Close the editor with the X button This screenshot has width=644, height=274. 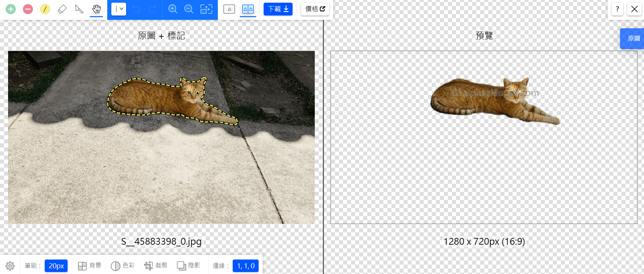click(635, 9)
